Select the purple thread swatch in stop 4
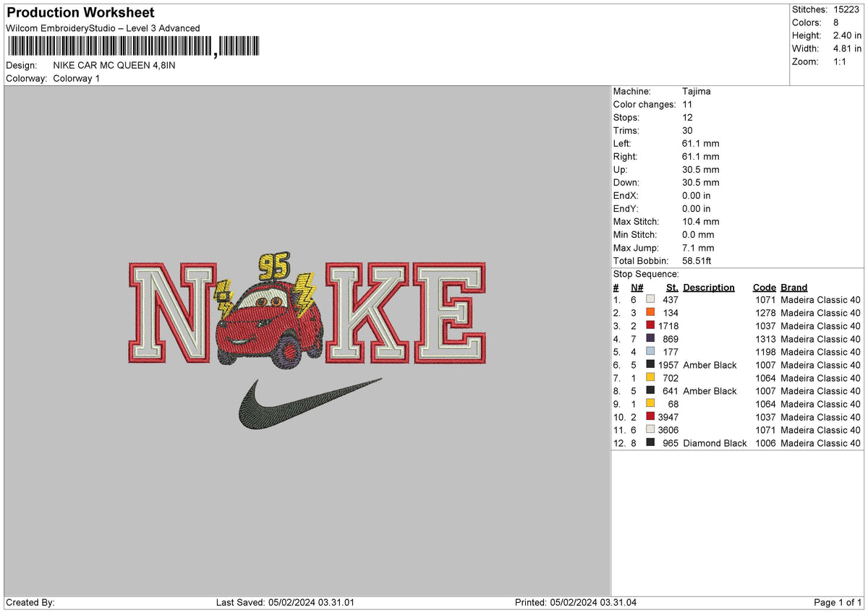 tap(650, 338)
